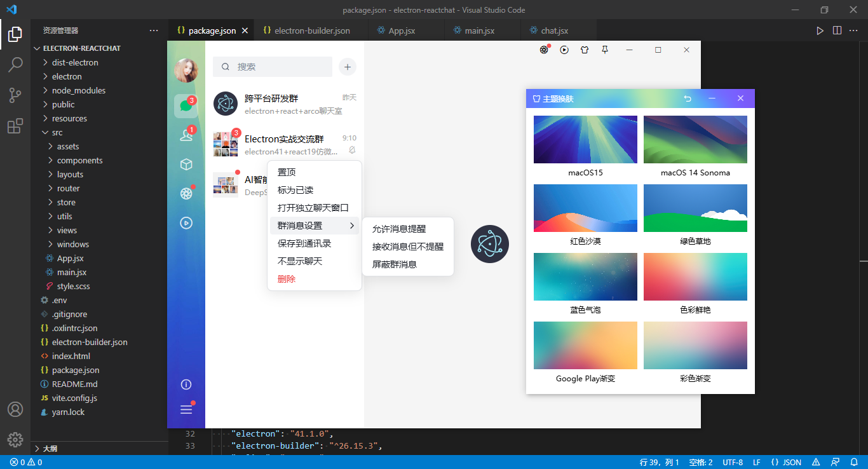Expand the 大纲 outline section

pos(100,448)
